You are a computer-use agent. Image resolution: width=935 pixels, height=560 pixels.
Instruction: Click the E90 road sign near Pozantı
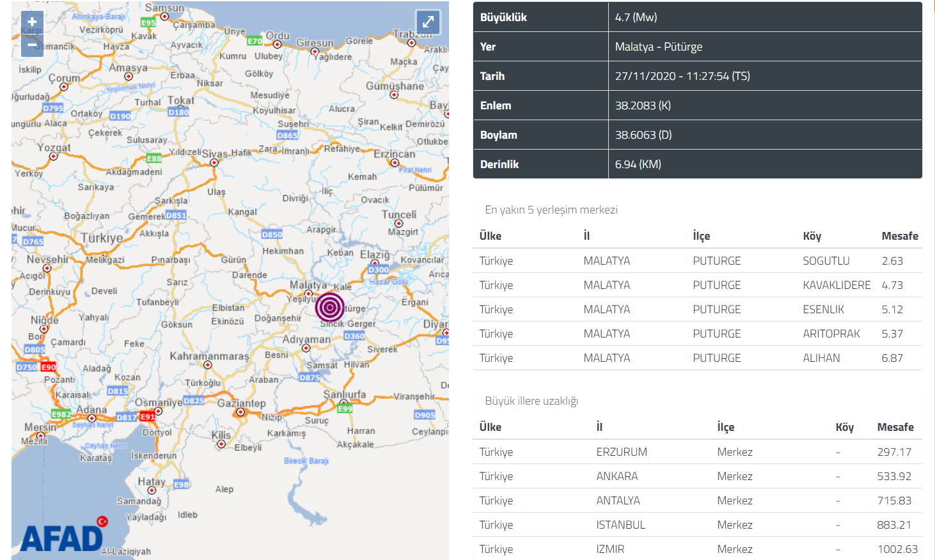[x=49, y=367]
